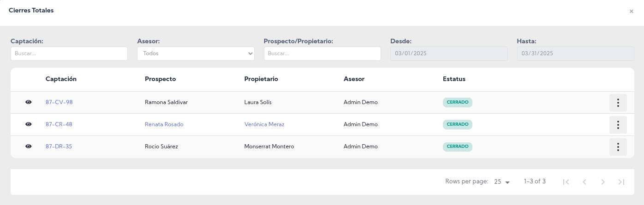This screenshot has height=205, width=644.
Task: Click the eye icon for 87-CV-98
Action: tap(29, 102)
